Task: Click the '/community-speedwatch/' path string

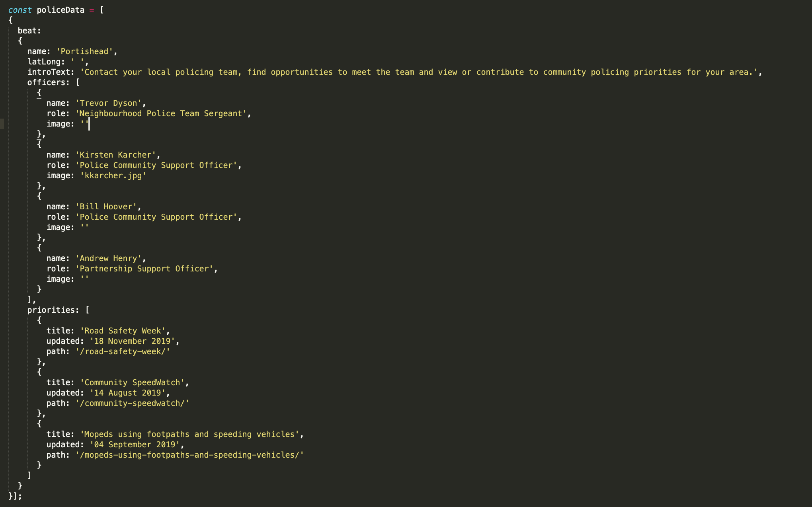Action: 132,403
